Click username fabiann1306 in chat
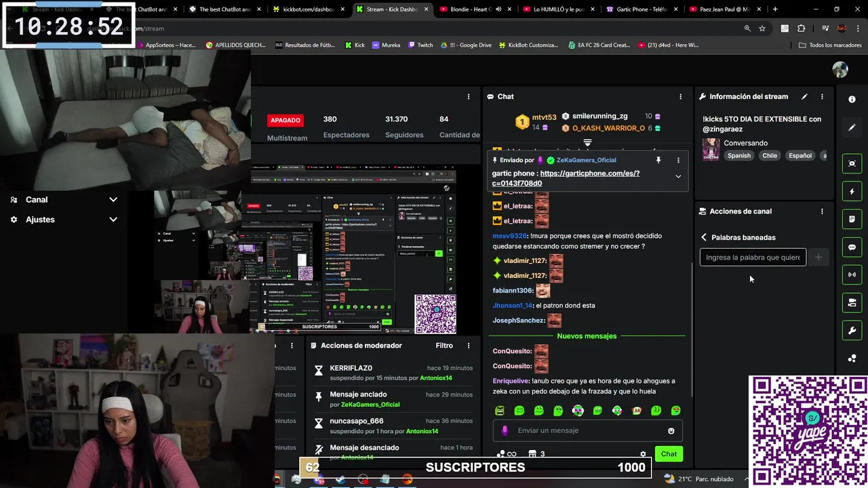 (x=513, y=290)
